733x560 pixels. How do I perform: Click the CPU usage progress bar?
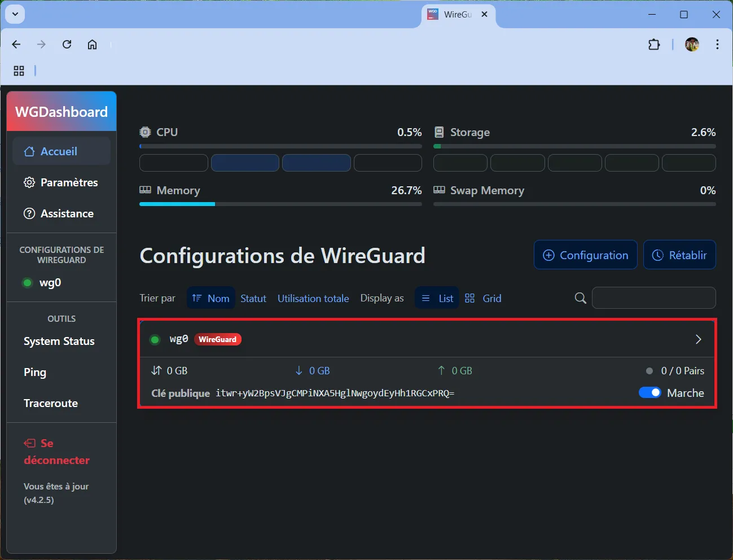(x=280, y=146)
